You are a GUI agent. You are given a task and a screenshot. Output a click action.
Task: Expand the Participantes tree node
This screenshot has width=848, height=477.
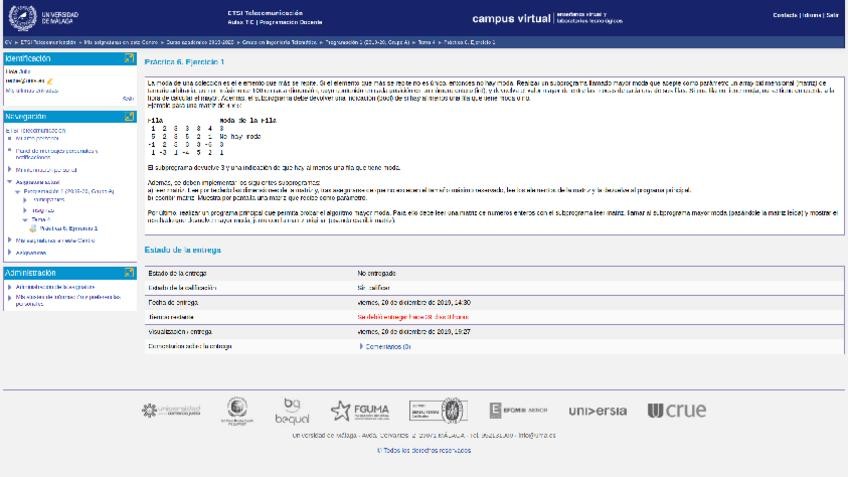25,200
